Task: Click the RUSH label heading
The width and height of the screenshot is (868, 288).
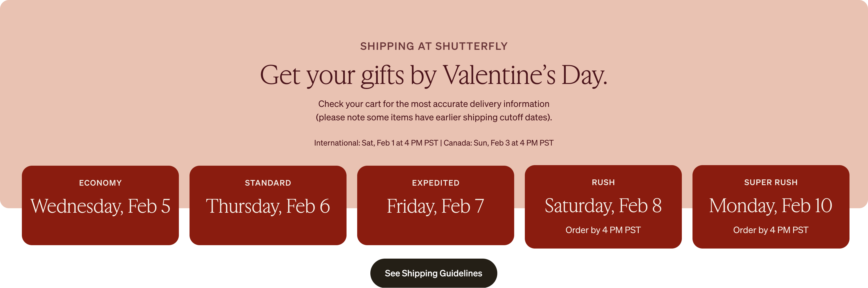Action: click(x=603, y=182)
